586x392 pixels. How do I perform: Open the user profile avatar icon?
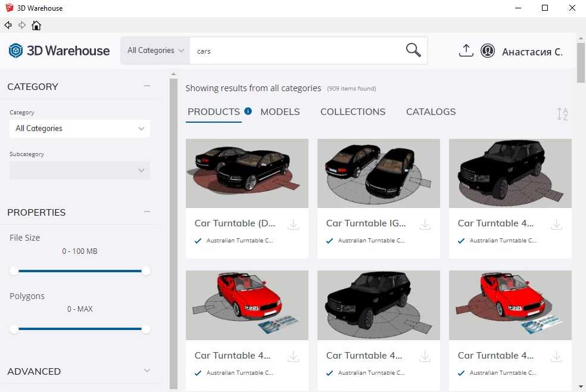coord(488,51)
